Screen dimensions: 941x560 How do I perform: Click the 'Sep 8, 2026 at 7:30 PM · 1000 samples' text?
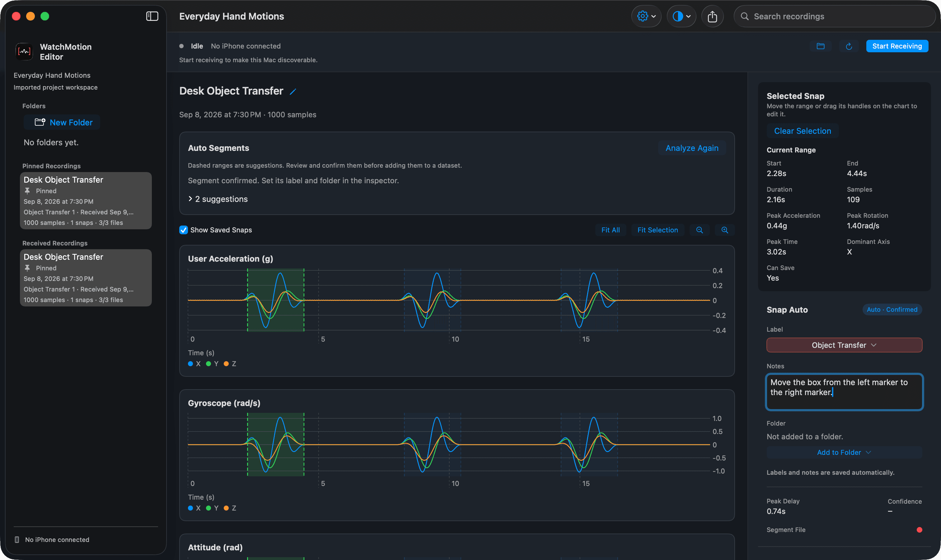click(248, 115)
